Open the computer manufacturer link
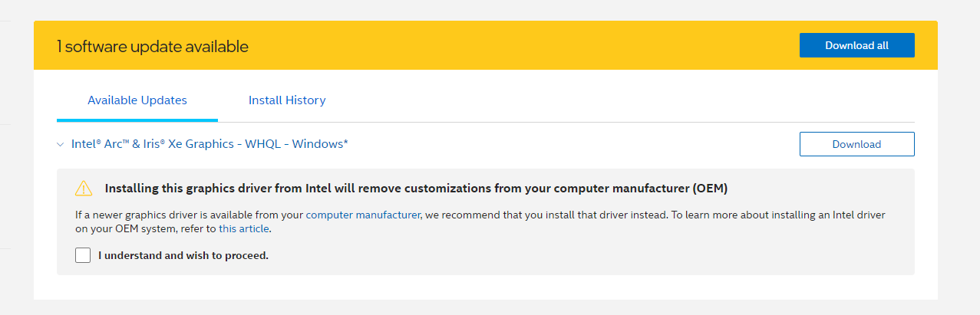This screenshot has height=315, width=980. [x=363, y=215]
